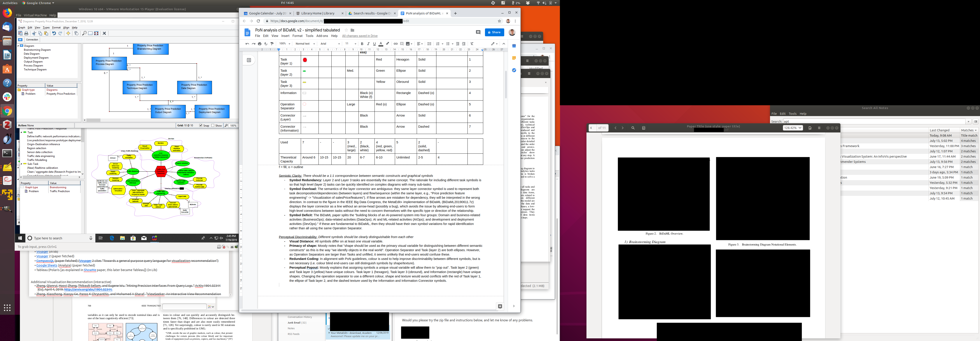
Task: Star the PoN analysis document
Action: 346,30
